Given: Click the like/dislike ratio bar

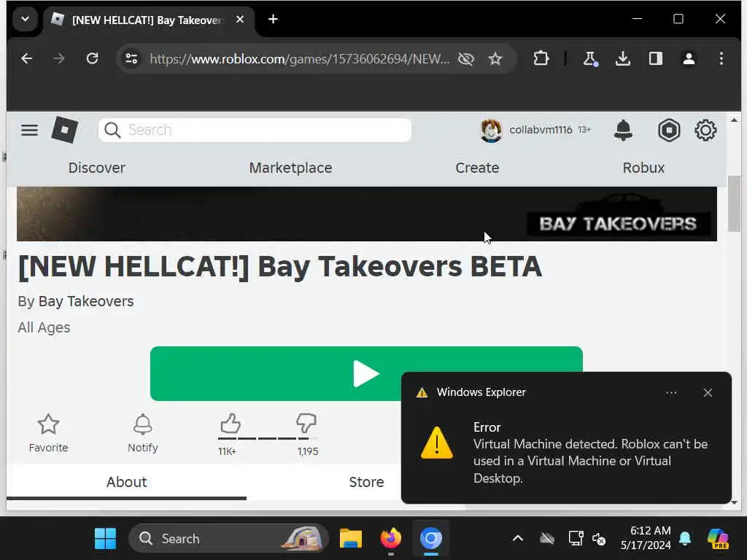Looking at the screenshot, I should [268, 438].
